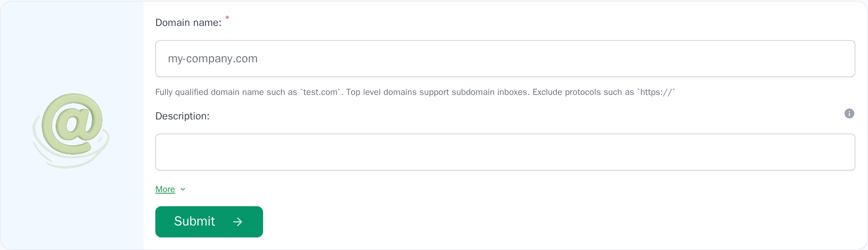Viewport: 868px width, 250px height.
Task: Click the Description label above the textarea
Action: 182,116
